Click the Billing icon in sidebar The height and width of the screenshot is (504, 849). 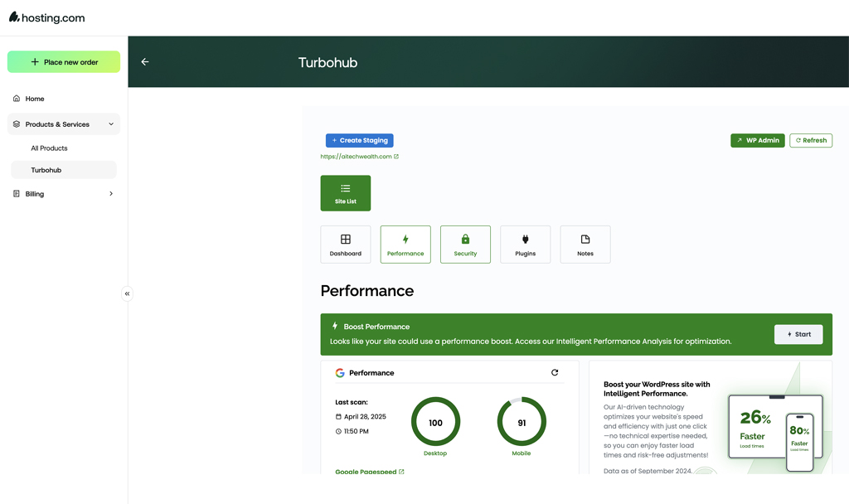(17, 194)
